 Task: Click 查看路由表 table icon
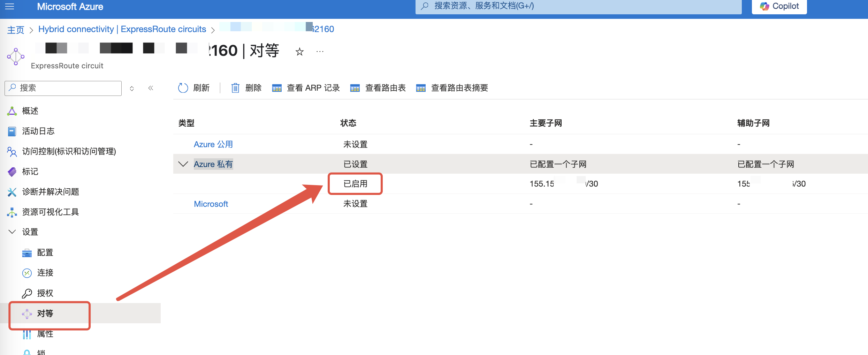[355, 88]
